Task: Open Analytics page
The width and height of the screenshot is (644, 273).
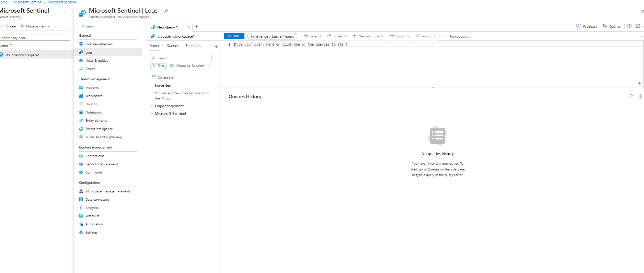Action: [92, 207]
